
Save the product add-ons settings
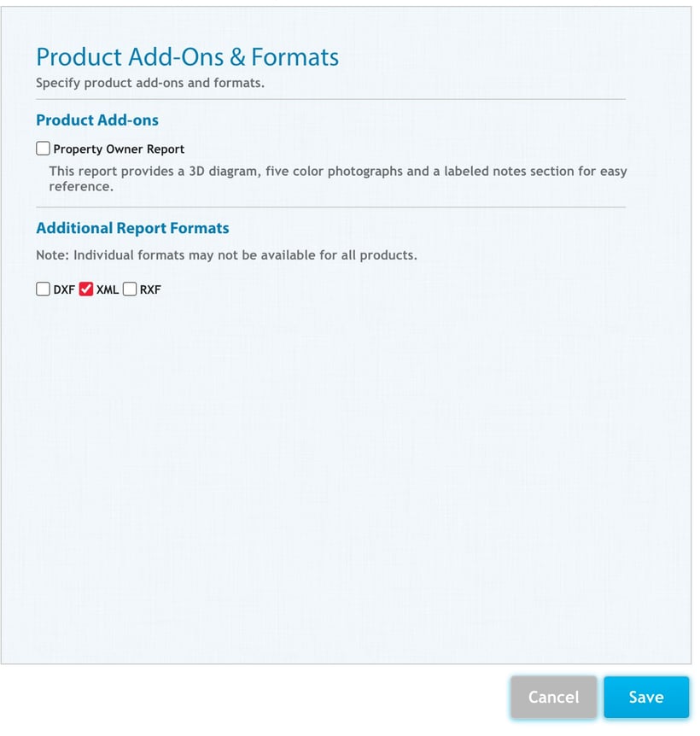(645, 698)
